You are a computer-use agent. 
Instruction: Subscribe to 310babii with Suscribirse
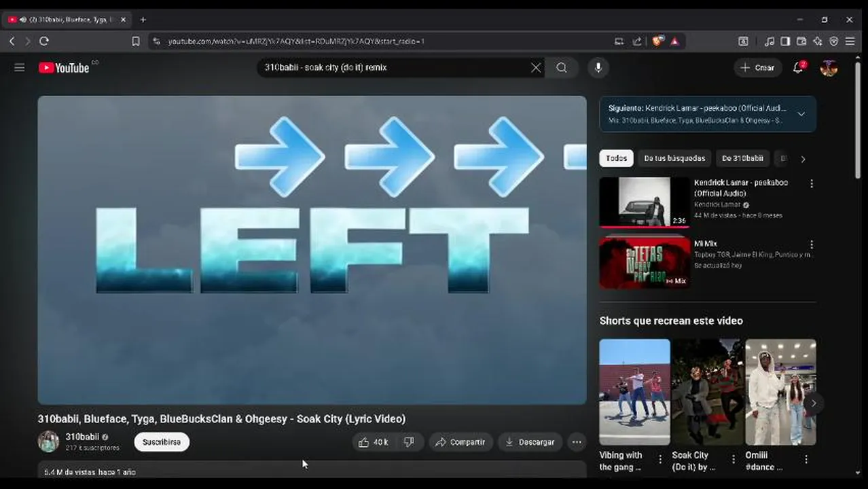point(162,442)
